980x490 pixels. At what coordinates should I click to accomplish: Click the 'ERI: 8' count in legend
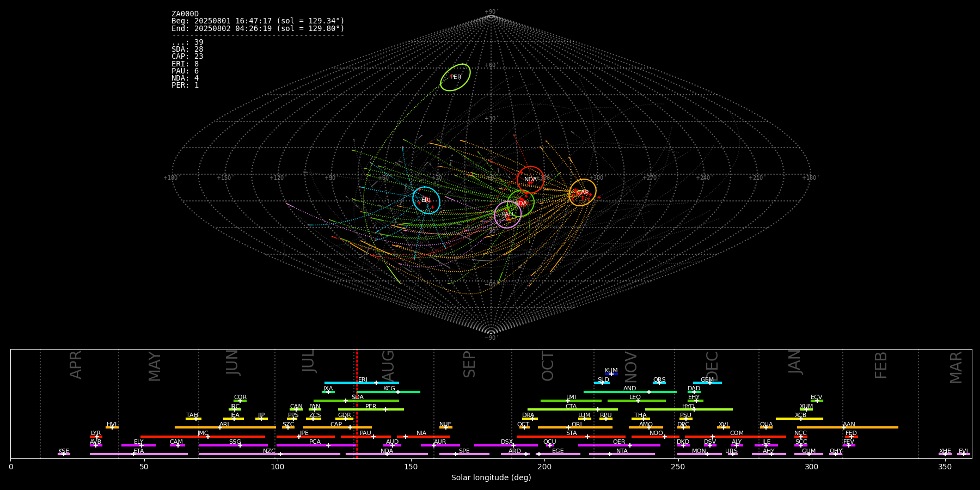coord(185,64)
